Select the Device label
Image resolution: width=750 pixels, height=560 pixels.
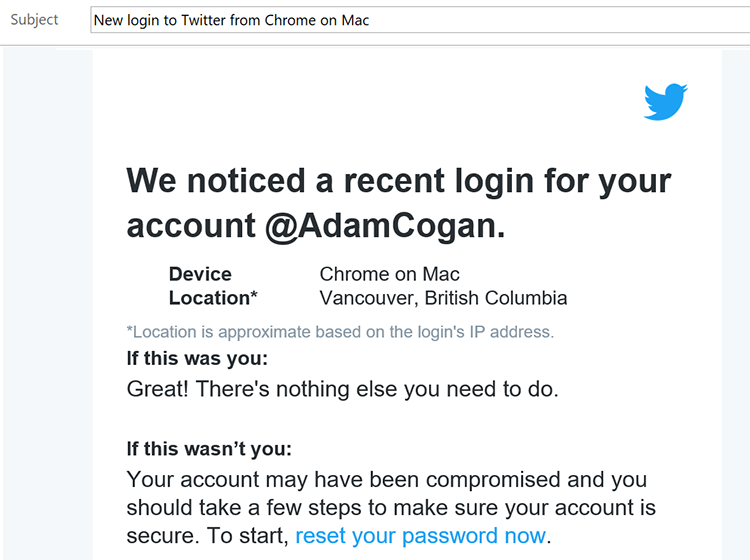(200, 274)
